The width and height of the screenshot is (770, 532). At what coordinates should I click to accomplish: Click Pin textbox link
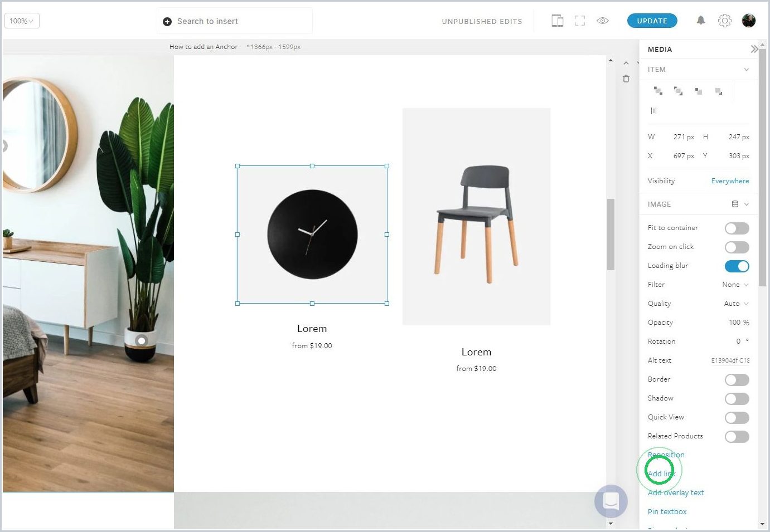tap(667, 511)
